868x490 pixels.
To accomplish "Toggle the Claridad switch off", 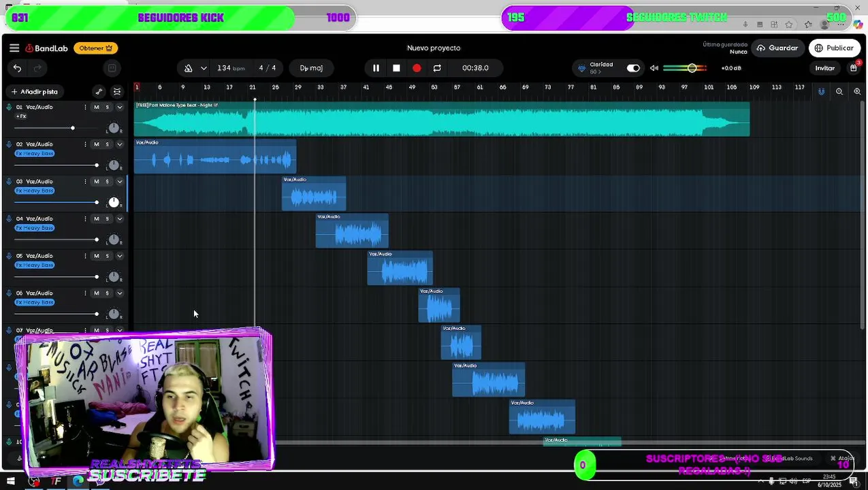I will [x=633, y=68].
